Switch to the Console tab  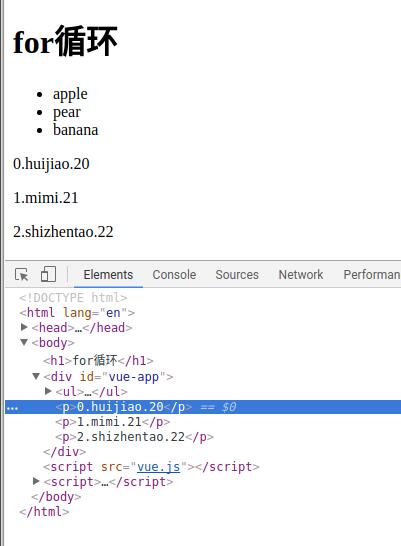pyautogui.click(x=174, y=275)
